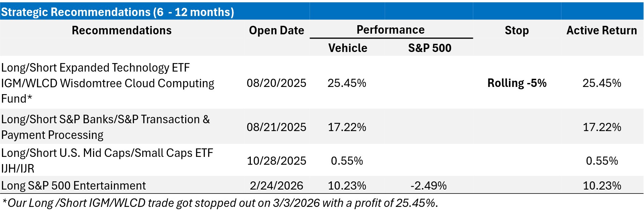Select the Recommendations column header
This screenshot has width=644, height=218.
point(121,30)
